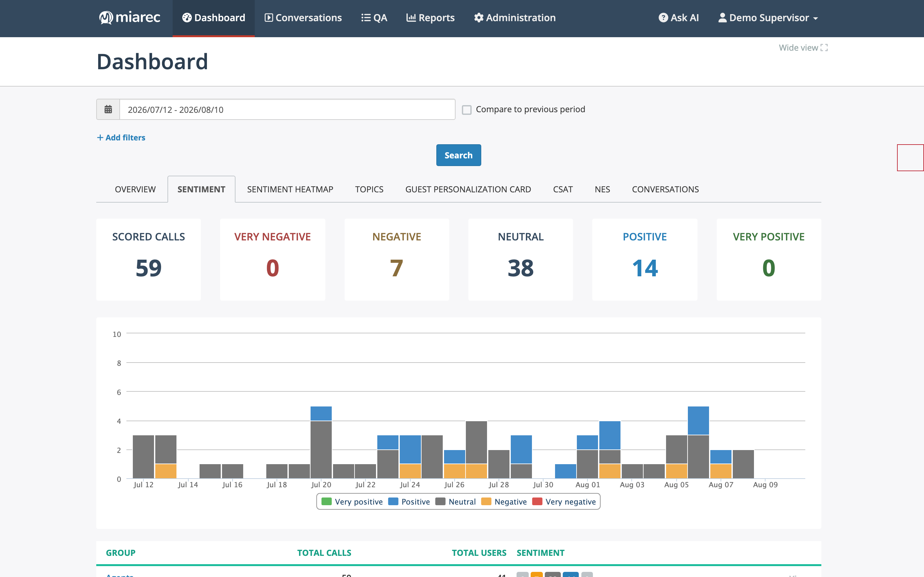Click the Ask AI question-mark icon
The height and width of the screenshot is (577, 924).
(x=663, y=18)
